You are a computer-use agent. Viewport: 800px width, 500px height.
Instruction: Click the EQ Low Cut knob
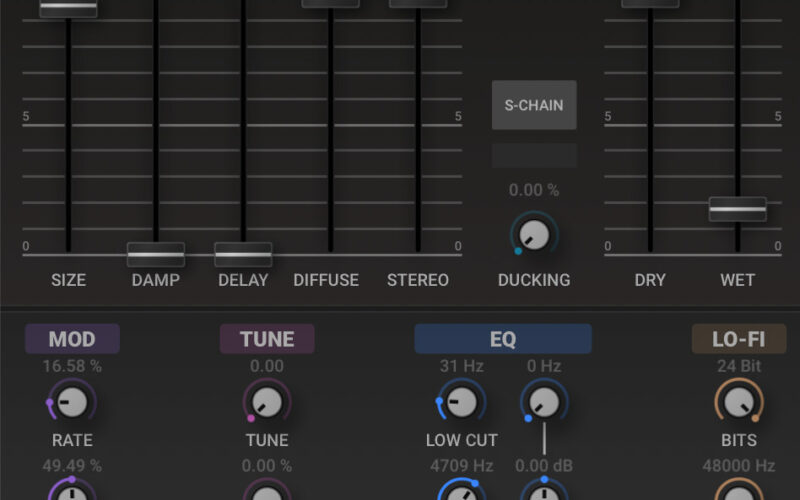coord(461,403)
